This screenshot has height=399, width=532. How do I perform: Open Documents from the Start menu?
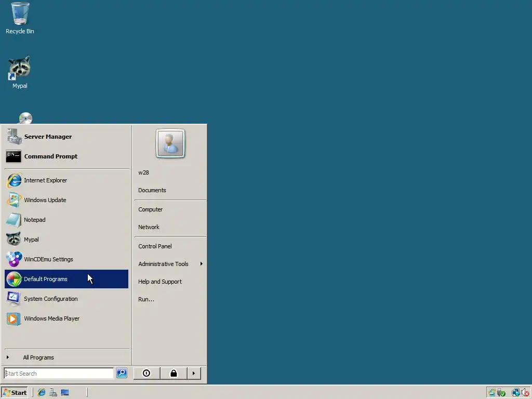coord(170,190)
